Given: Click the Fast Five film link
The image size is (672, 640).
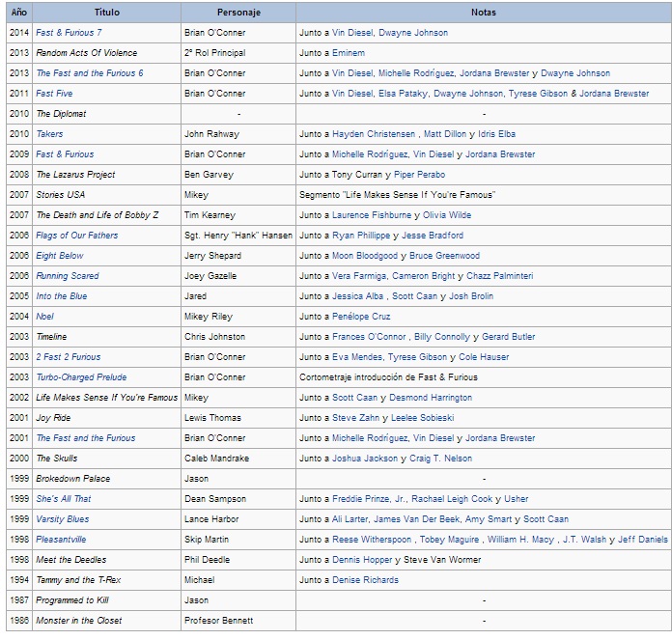Looking at the screenshot, I should (54, 94).
